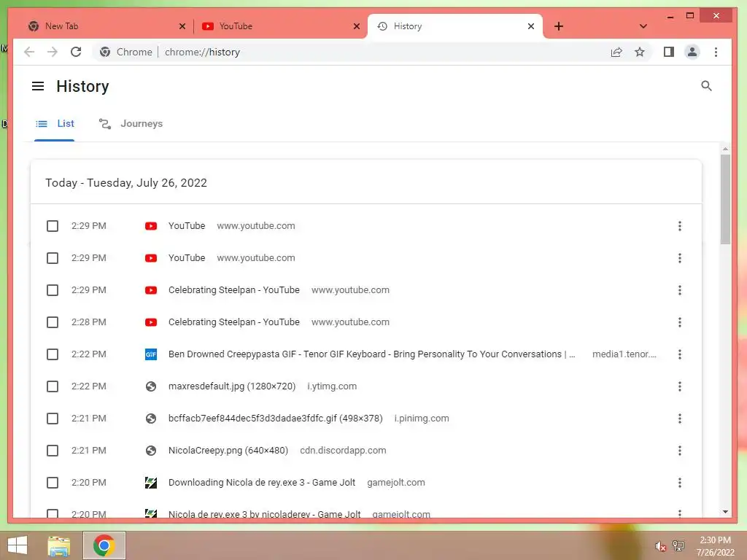This screenshot has height=560, width=747.
Task: Search history with the magnifier icon
Action: pyautogui.click(x=706, y=86)
